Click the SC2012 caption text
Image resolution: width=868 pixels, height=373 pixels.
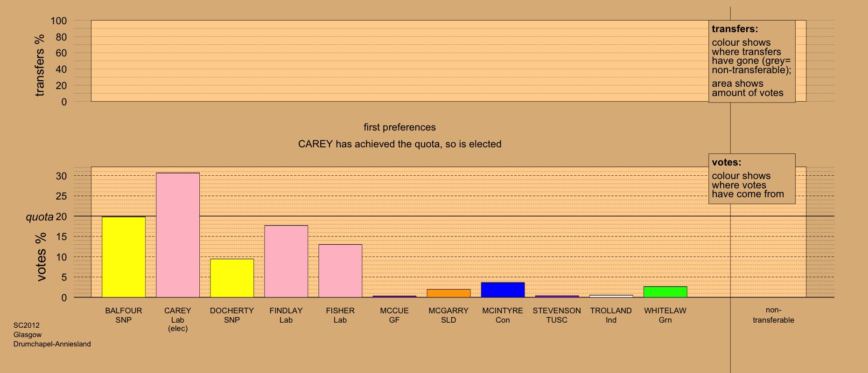pyautogui.click(x=27, y=325)
